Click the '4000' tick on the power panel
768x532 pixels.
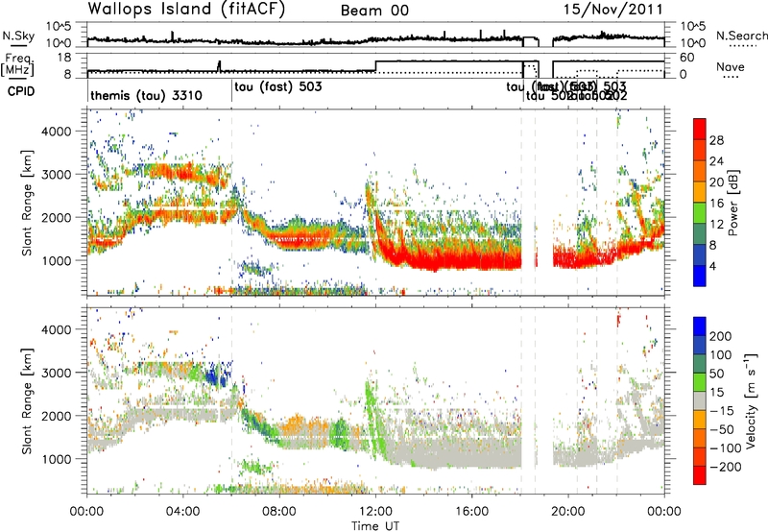tap(56, 132)
